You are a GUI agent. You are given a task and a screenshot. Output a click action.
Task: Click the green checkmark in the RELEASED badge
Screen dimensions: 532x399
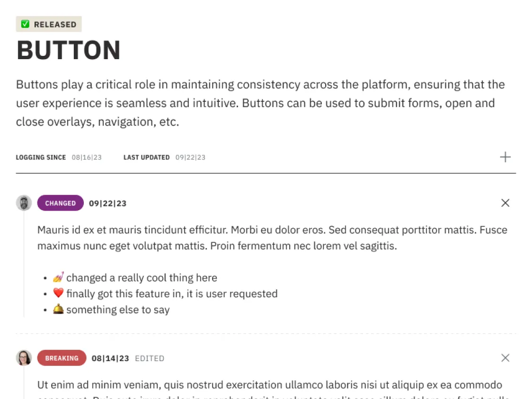point(26,24)
